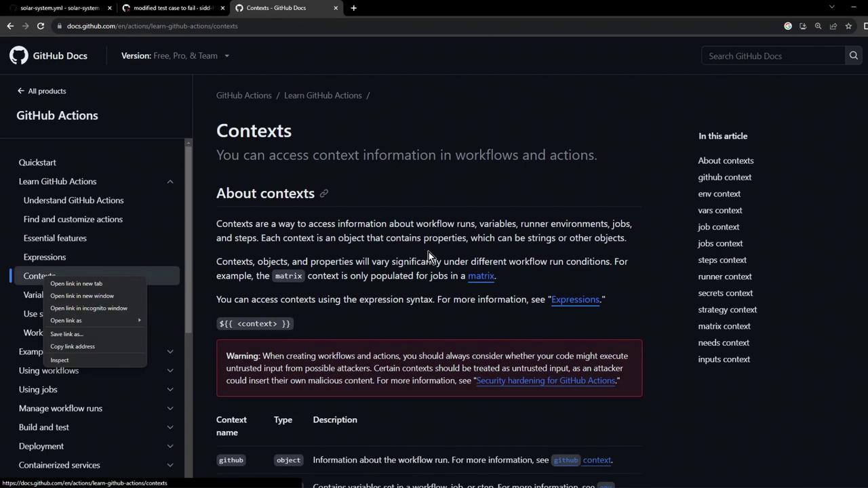Screen dimensions: 868x488
Task: Expand the Build and test sidebar section
Action: (x=170, y=428)
